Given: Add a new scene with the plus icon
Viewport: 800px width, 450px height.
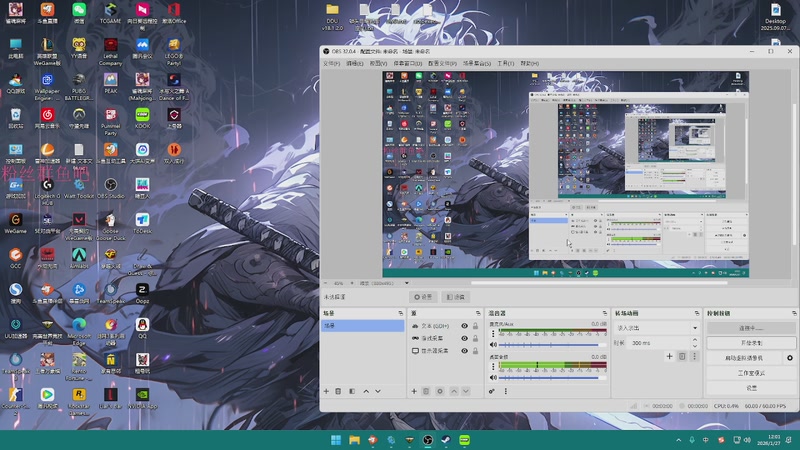Looking at the screenshot, I should click(326, 391).
